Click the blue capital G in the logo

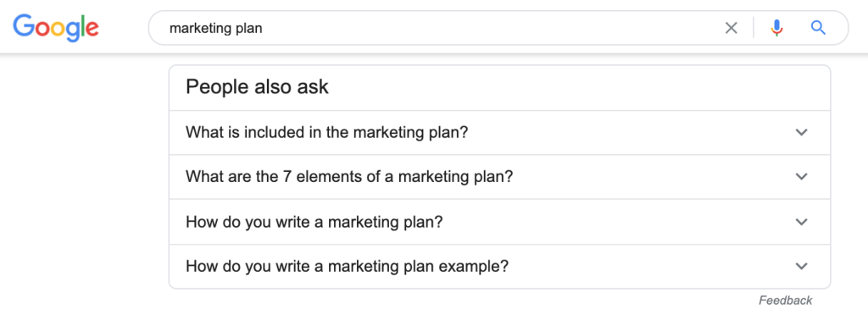pos(23,25)
